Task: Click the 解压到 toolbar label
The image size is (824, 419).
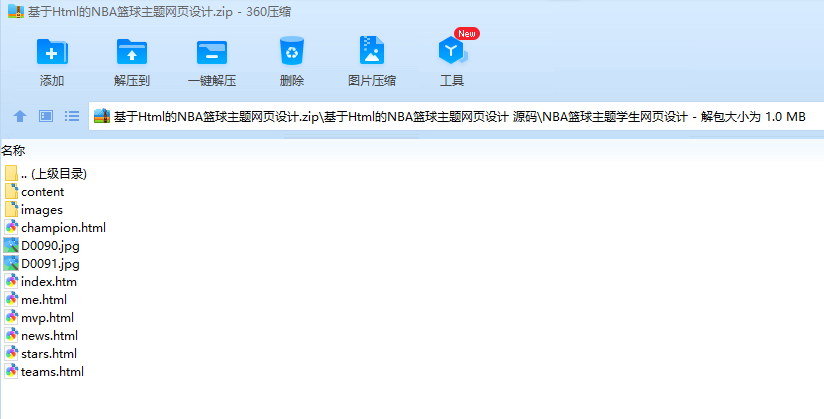Action: [132, 80]
